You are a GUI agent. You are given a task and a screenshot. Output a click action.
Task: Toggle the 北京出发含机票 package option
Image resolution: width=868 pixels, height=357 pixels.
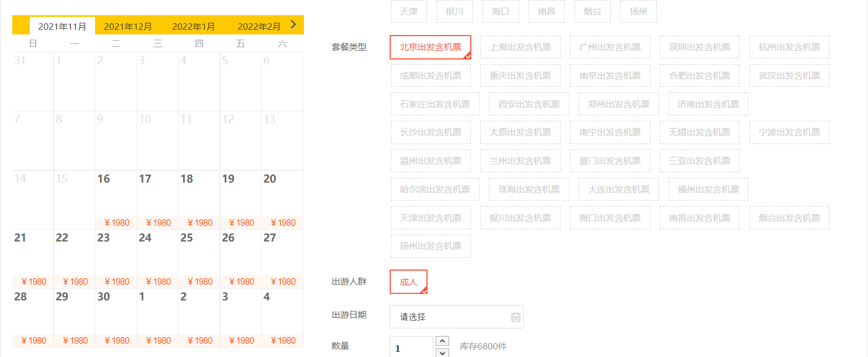click(x=430, y=47)
